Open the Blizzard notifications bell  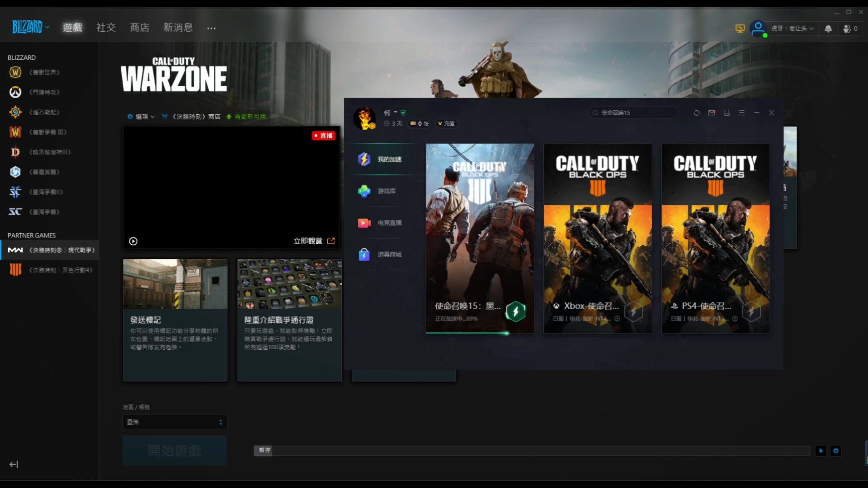828,28
